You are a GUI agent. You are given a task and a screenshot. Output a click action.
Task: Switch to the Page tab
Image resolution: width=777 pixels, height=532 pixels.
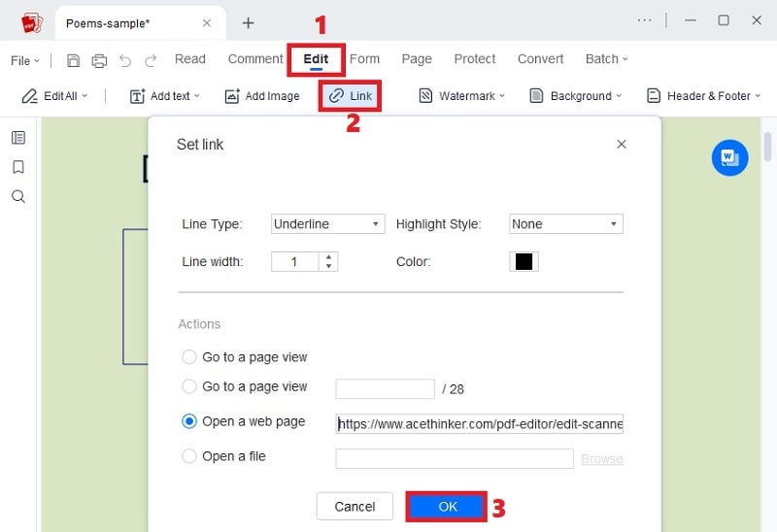(417, 59)
